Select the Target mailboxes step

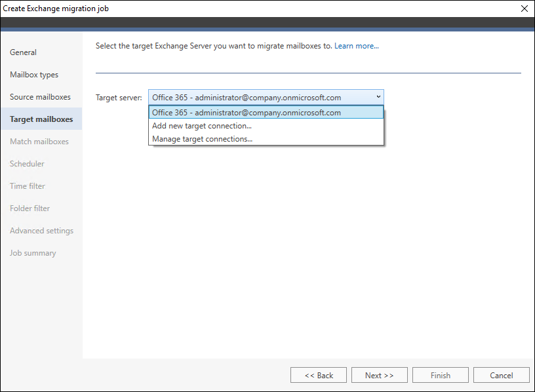(41, 119)
